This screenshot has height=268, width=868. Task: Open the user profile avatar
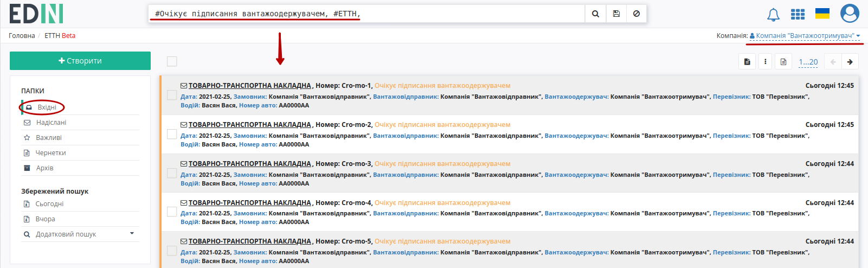tap(850, 14)
